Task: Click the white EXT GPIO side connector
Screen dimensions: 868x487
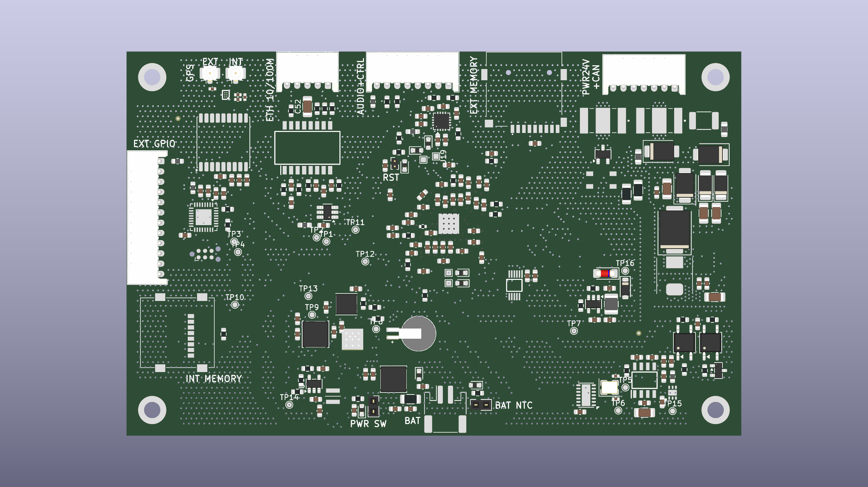Action: (147, 218)
